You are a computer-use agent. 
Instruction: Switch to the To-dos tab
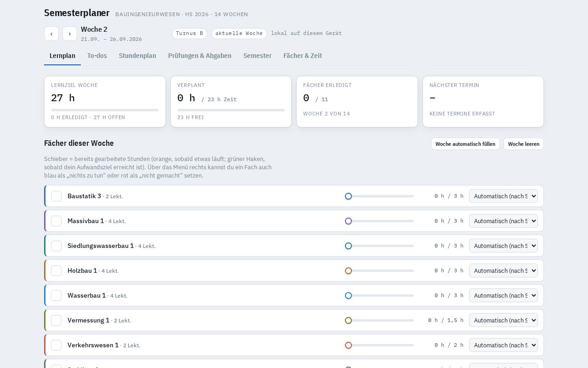pyautogui.click(x=97, y=56)
